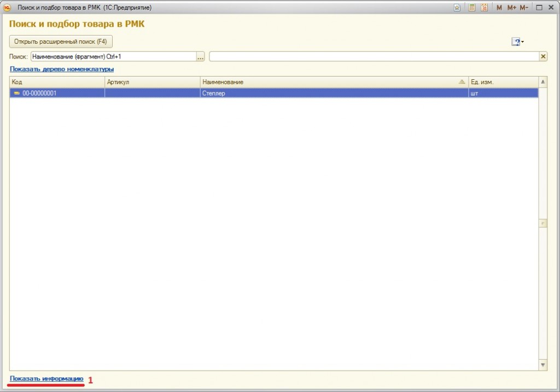Image resolution: width=560 pixels, height=392 pixels.
Task: Click the item icon beside 00-00000001
Action: click(x=16, y=93)
